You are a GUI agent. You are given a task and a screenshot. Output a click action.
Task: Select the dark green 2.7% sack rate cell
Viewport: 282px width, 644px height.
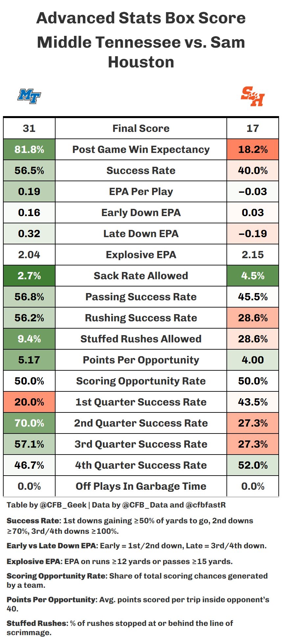(29, 276)
